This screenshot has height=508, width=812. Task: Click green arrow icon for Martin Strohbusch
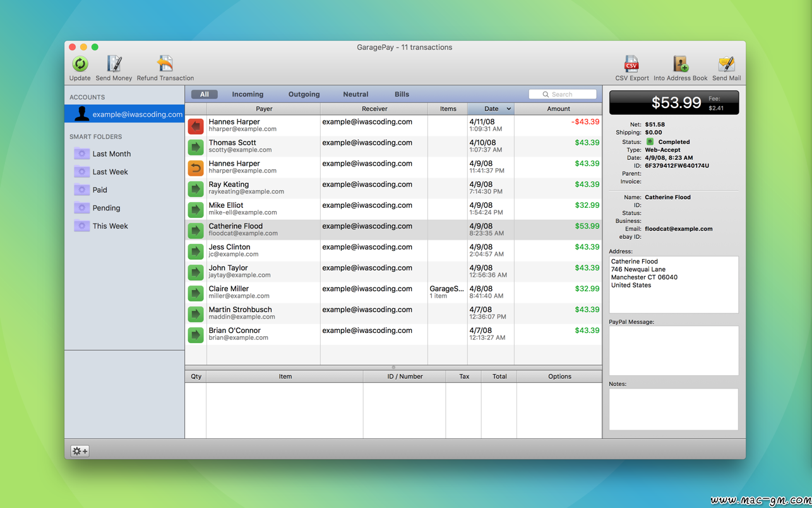[x=196, y=313]
